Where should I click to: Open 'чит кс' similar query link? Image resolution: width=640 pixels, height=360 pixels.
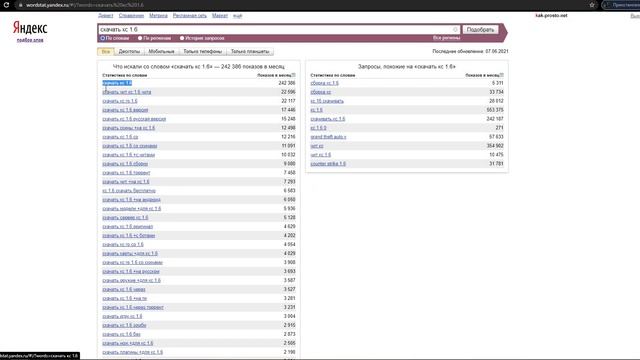317,146
